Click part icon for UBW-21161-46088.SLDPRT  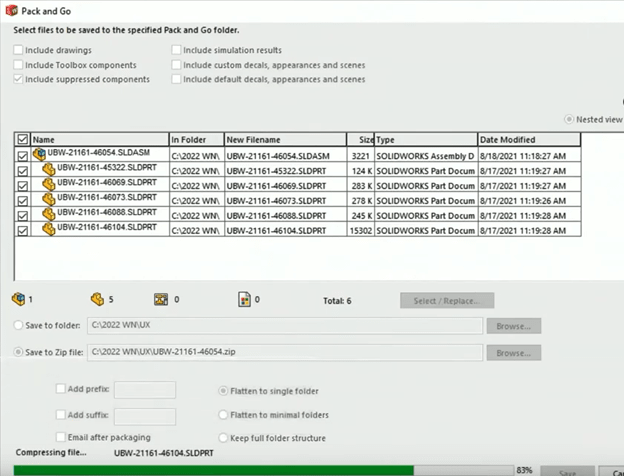[49, 214]
